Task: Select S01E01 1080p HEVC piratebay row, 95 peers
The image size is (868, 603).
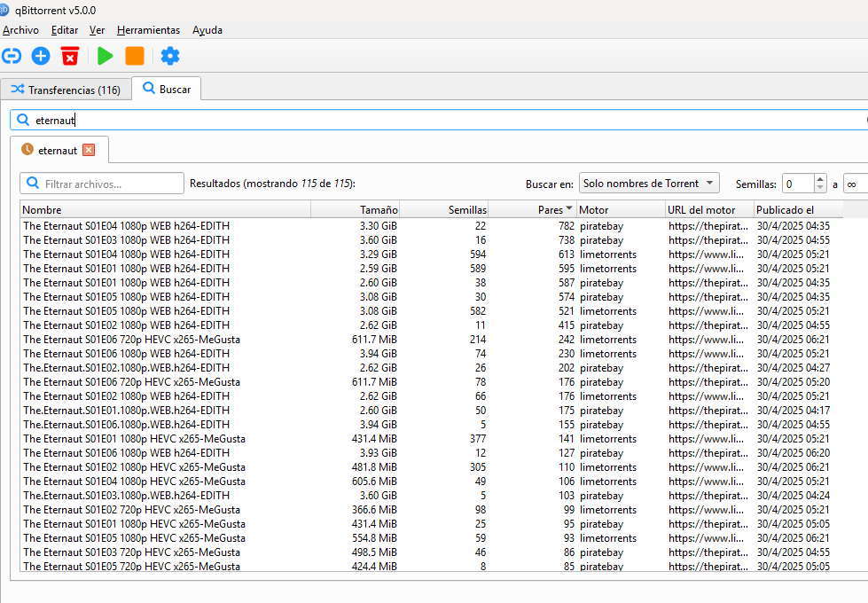Action: [432, 524]
